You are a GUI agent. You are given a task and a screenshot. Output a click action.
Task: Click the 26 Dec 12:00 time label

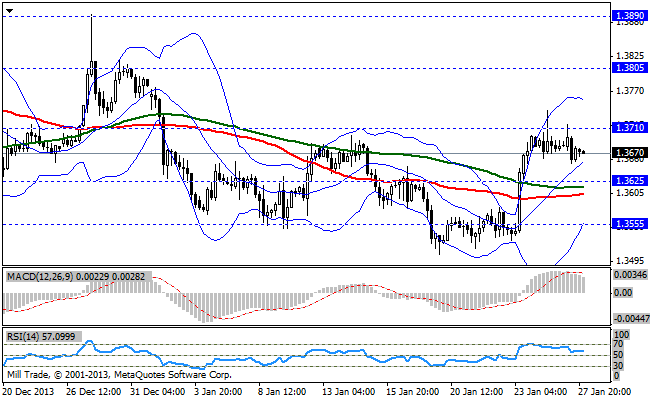[94, 392]
